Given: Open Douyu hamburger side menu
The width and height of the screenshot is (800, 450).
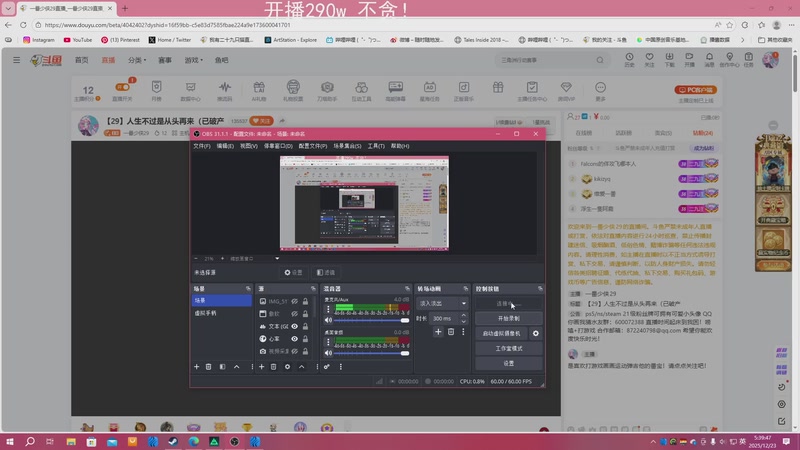Looking at the screenshot, I should (16, 60).
